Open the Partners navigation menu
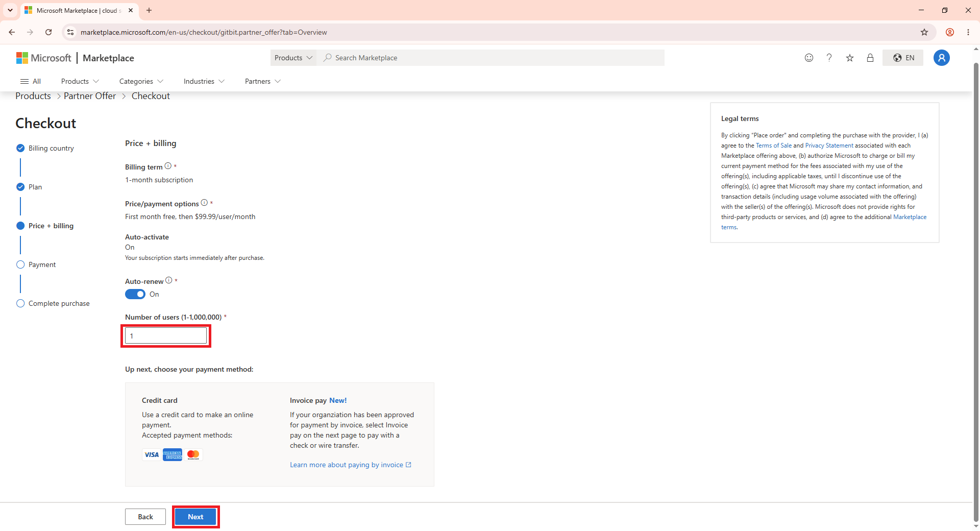Screen dimensions: 980x531 point(263,81)
